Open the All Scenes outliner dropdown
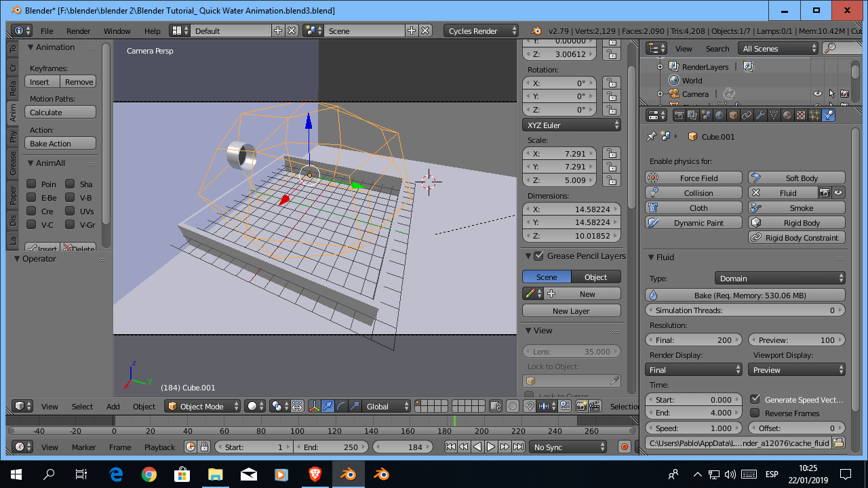The width and height of the screenshot is (868, 488). pyautogui.click(x=778, y=48)
